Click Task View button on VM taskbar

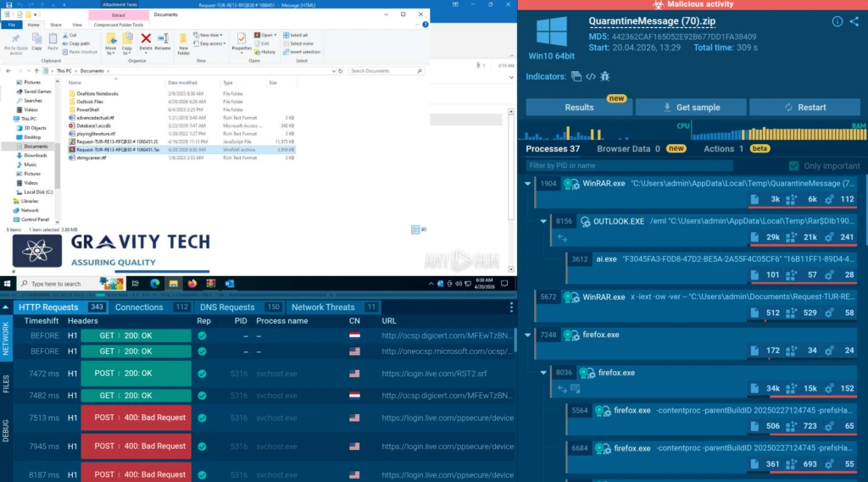pyautogui.click(x=136, y=283)
